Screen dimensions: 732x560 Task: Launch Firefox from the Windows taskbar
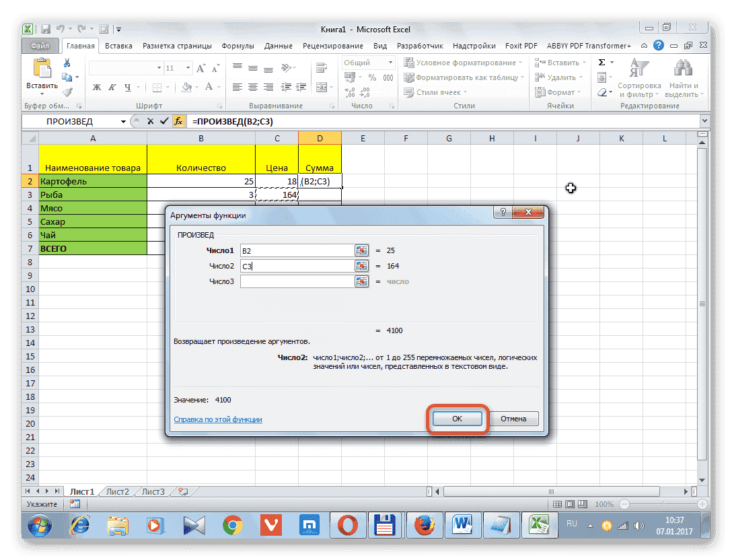pyautogui.click(x=425, y=526)
